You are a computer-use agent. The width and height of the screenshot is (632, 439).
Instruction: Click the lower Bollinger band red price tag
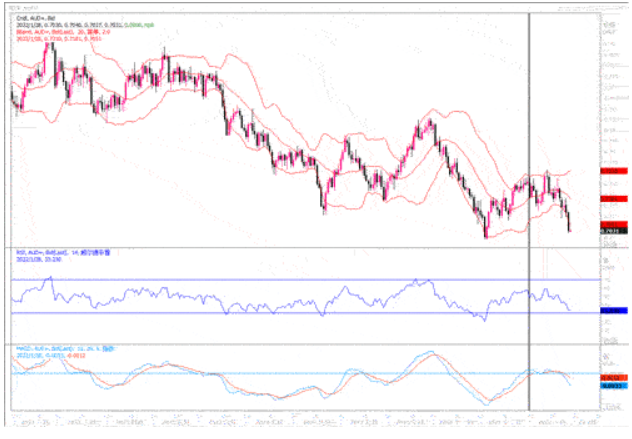point(612,224)
